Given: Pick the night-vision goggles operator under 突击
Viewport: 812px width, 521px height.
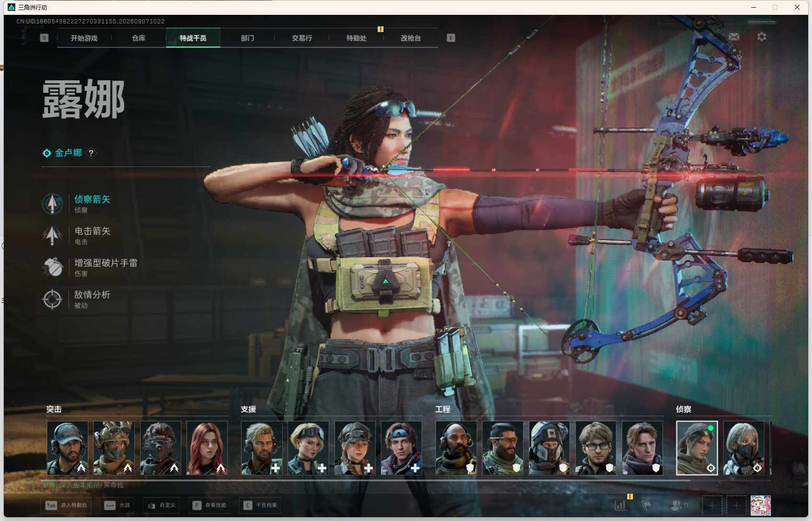Looking at the screenshot, I should pos(160,448).
